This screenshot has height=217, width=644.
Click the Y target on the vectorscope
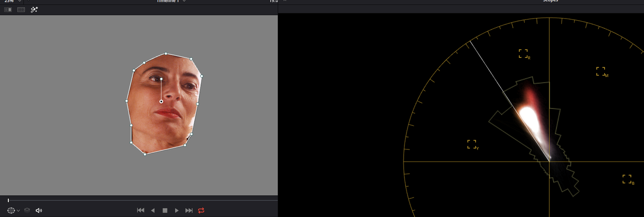[472, 144]
